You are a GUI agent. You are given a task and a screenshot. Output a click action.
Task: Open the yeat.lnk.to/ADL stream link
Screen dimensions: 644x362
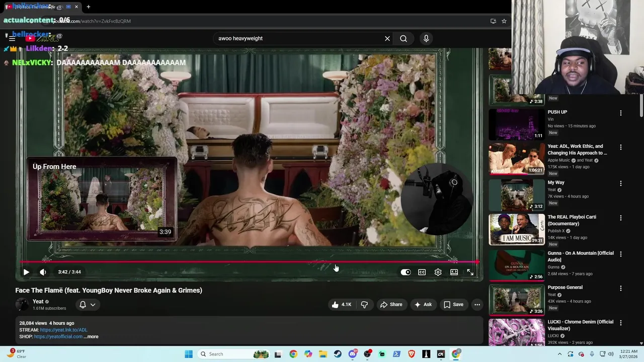(x=63, y=330)
